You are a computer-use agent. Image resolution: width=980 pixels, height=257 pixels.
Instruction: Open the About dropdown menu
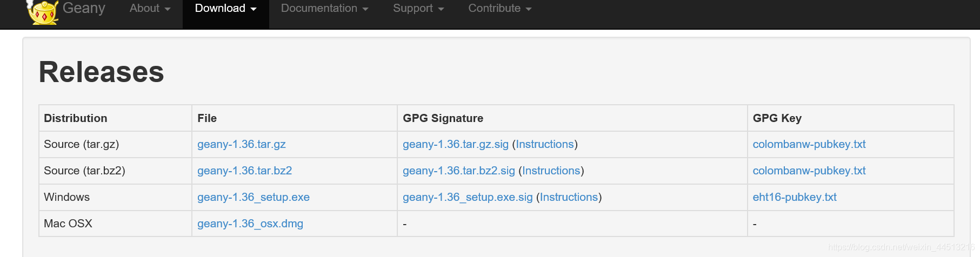coord(150,9)
